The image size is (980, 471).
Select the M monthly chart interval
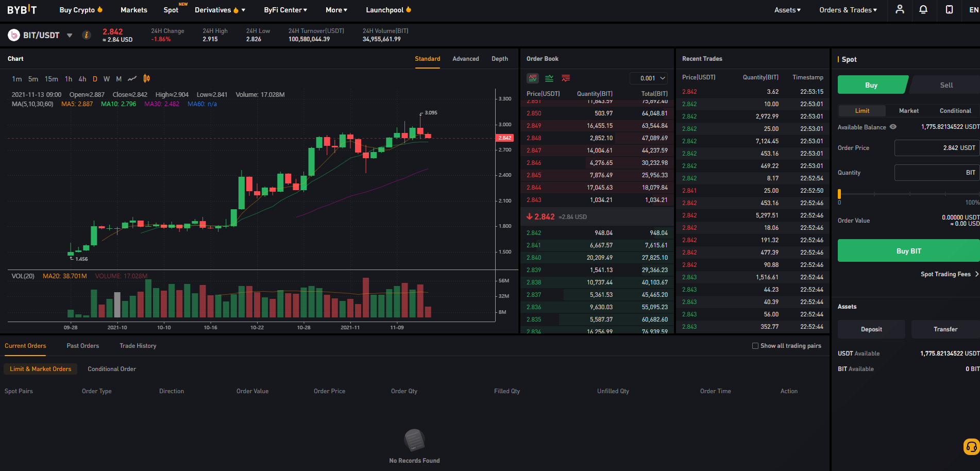(119, 79)
